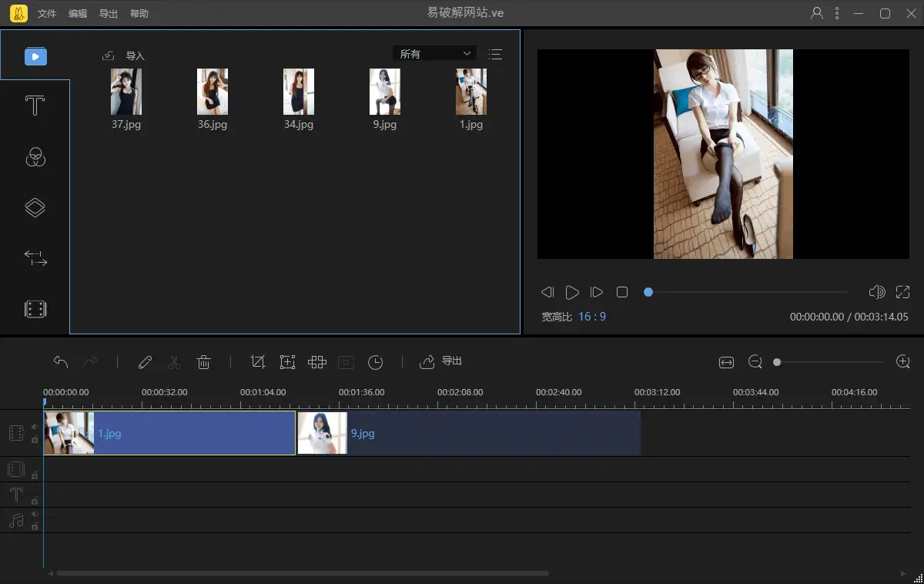Open the Text panel in sidebar
Image resolution: width=924 pixels, height=584 pixels.
click(35, 106)
